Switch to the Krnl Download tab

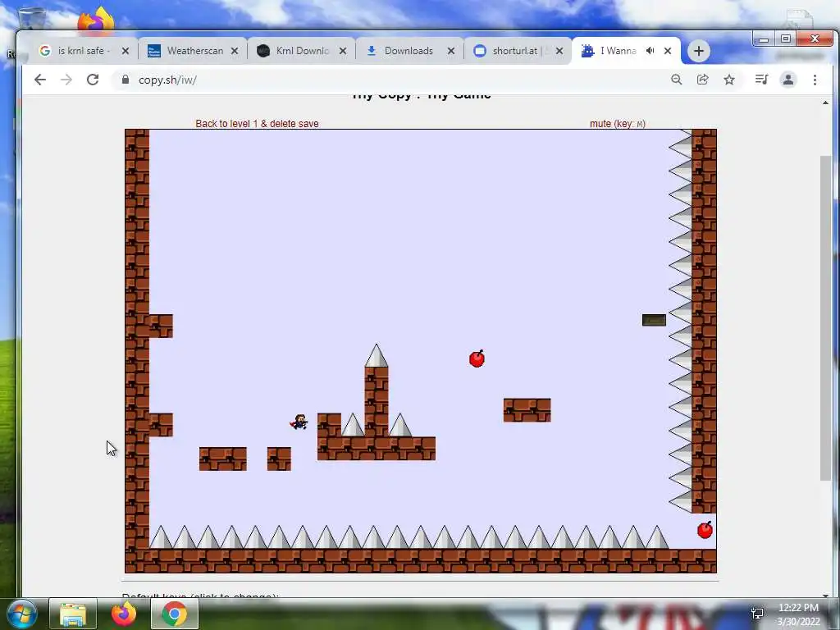(x=300, y=51)
